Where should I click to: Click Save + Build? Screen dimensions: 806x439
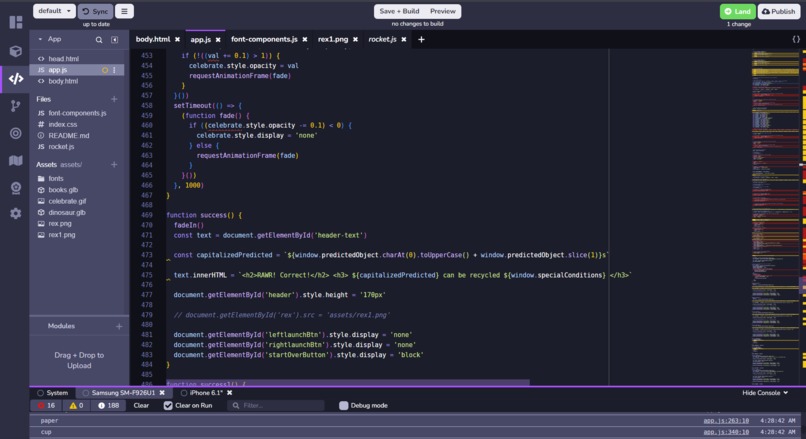click(x=399, y=11)
